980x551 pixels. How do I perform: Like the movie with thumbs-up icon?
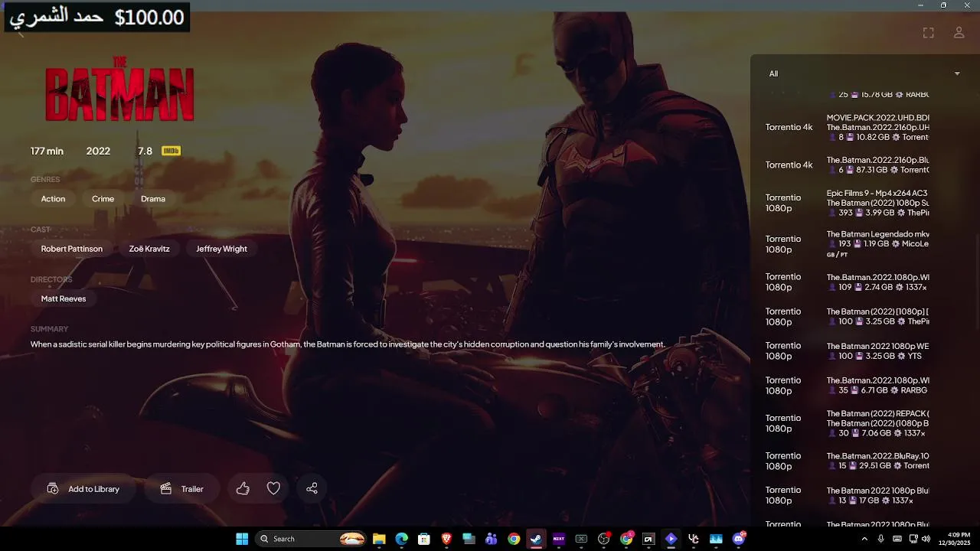point(243,488)
